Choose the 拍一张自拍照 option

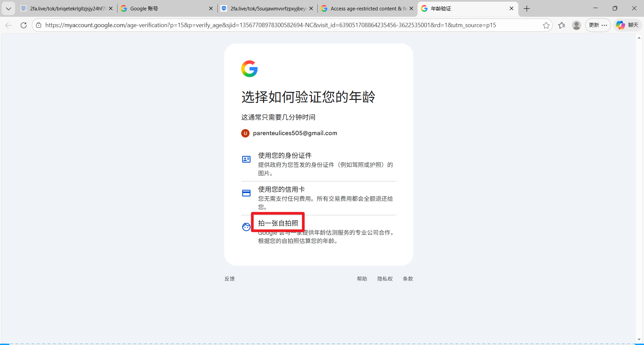pyautogui.click(x=278, y=222)
